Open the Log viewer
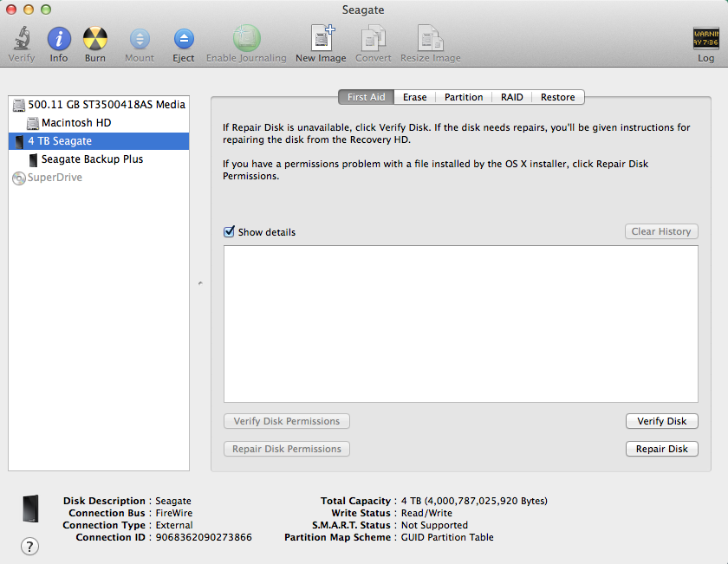Image resolution: width=728 pixels, height=564 pixels. point(705,39)
